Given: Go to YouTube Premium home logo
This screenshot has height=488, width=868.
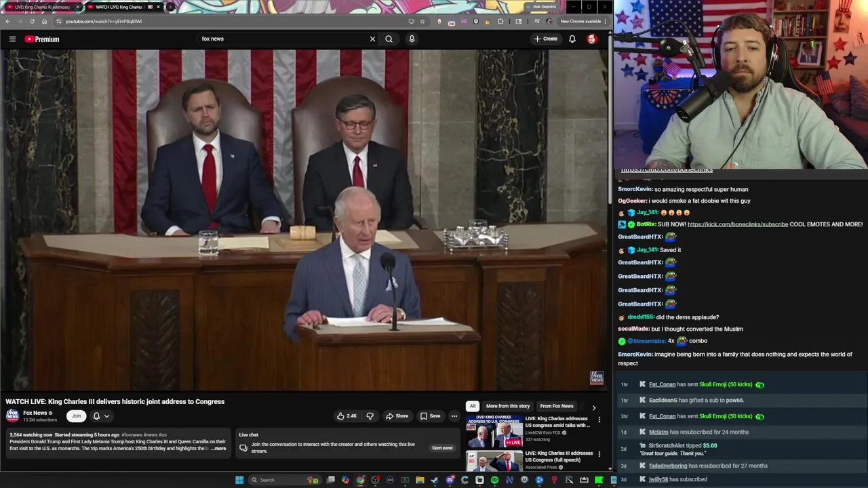Looking at the screenshot, I should (x=42, y=39).
